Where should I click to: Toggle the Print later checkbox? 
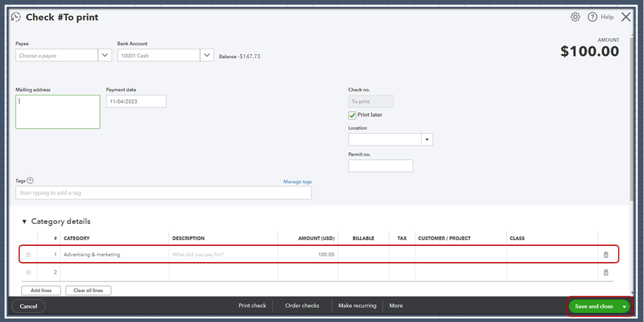point(352,115)
